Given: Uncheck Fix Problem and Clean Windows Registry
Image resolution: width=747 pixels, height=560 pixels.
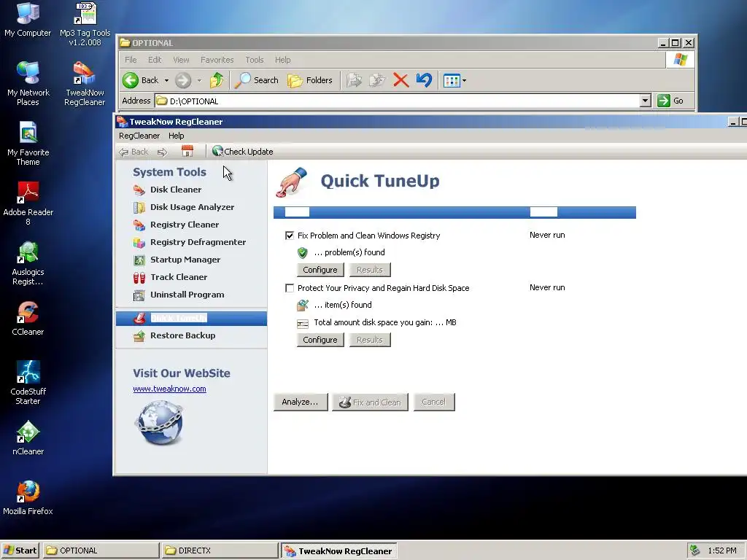Looking at the screenshot, I should (289, 236).
